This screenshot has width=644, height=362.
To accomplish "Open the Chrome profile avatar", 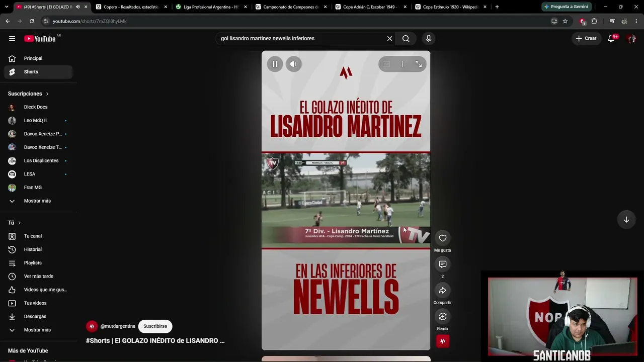I will click(x=624, y=21).
